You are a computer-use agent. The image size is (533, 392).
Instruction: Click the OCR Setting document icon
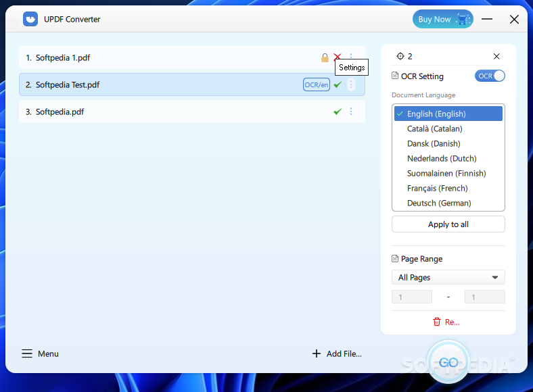pyautogui.click(x=395, y=76)
